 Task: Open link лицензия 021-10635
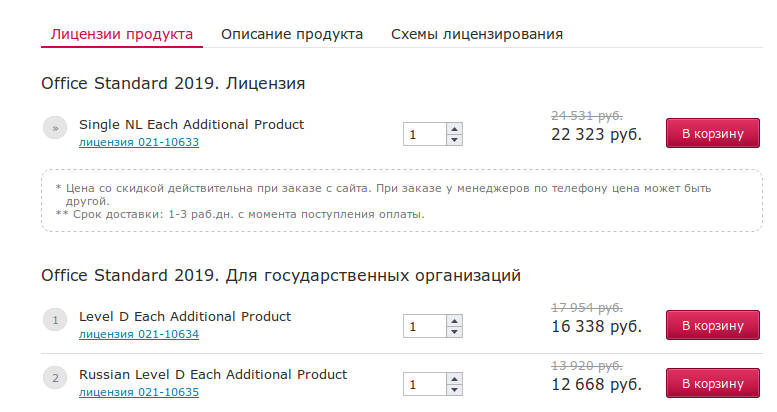[x=139, y=392]
